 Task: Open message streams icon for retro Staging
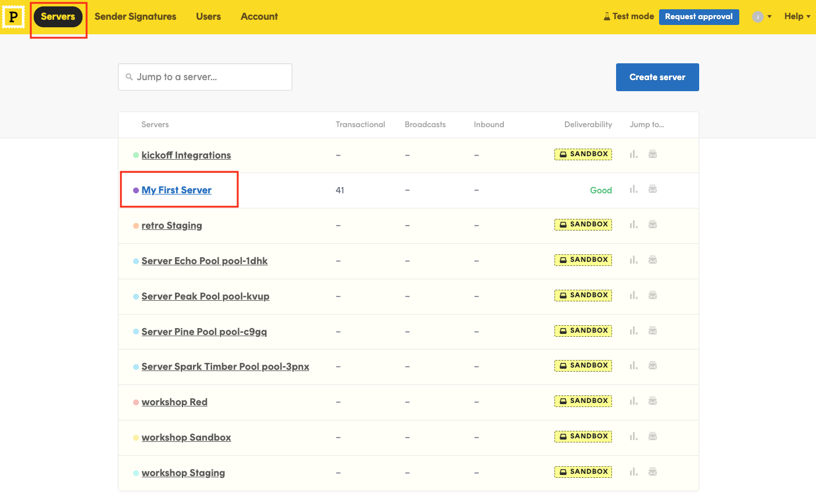coord(653,224)
